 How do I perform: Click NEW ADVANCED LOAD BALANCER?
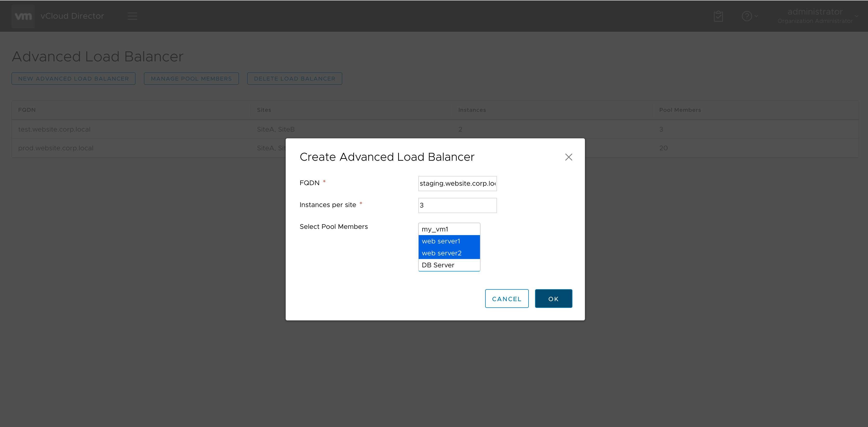pyautogui.click(x=73, y=78)
